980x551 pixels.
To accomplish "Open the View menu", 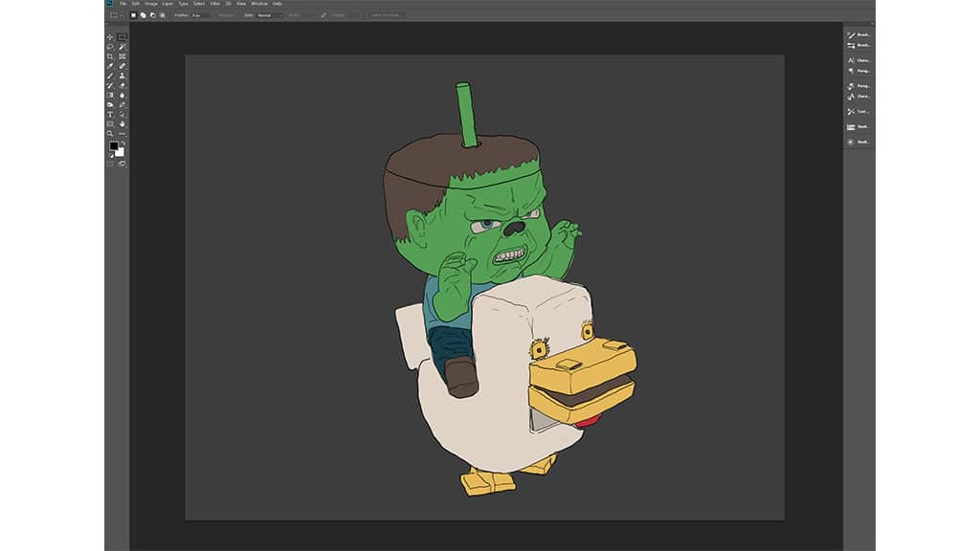I will point(240,3).
